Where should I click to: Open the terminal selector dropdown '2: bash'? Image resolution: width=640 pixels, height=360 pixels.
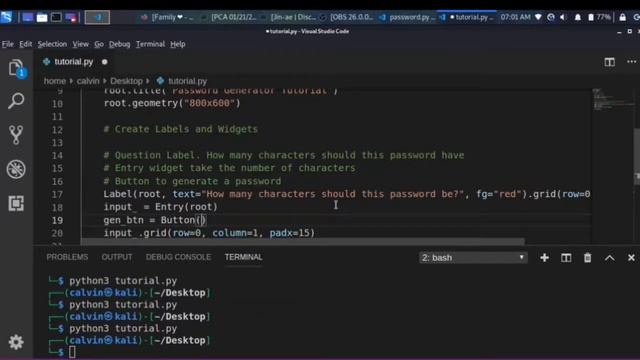pyautogui.click(x=473, y=258)
